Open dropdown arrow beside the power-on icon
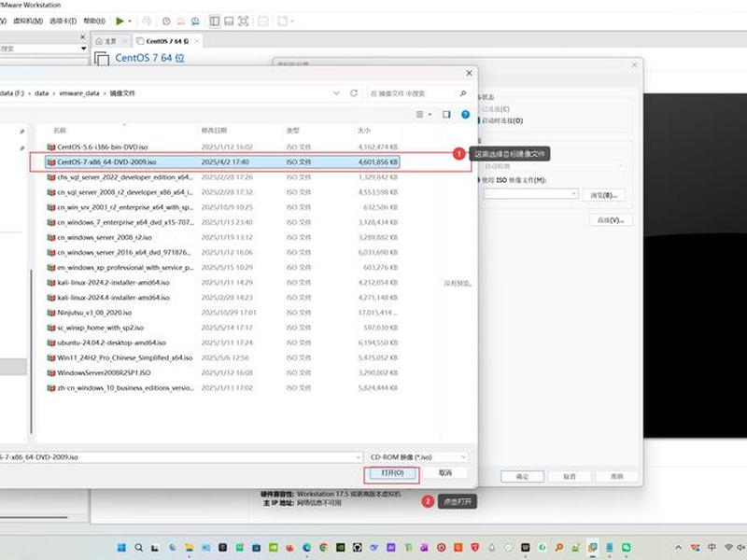 (x=130, y=21)
